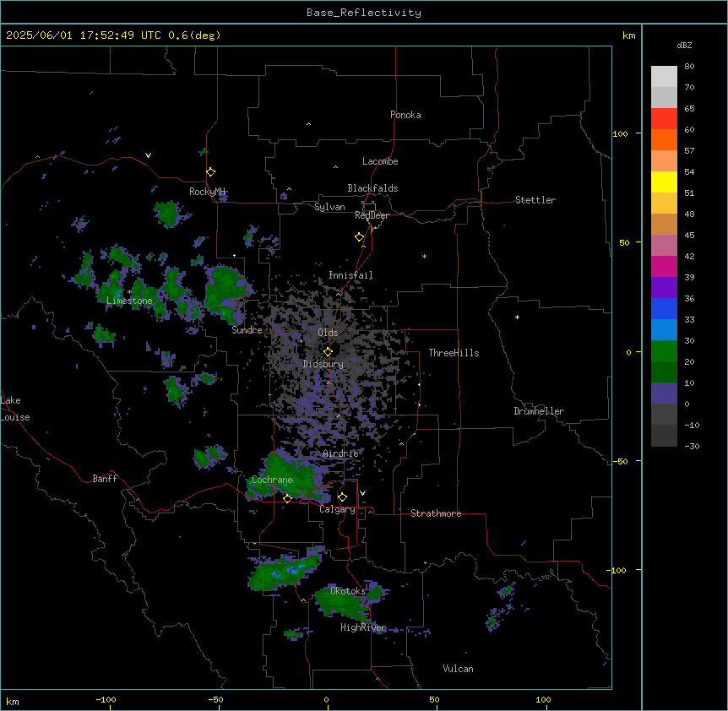Select the Limestone label

(x=129, y=301)
